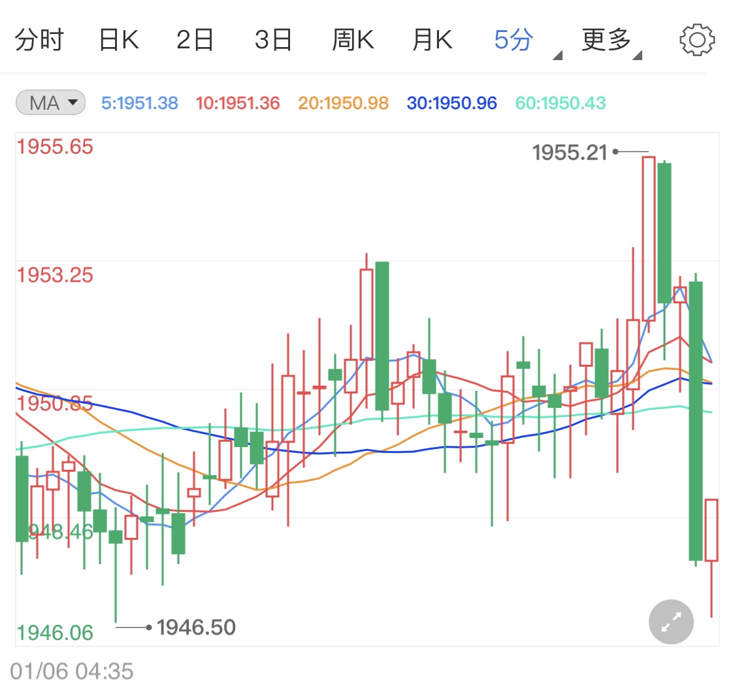Viewport: 735px width, 700px height.
Task: Select the orange MA20 indicator label 20:1950.98
Action: coord(342,103)
